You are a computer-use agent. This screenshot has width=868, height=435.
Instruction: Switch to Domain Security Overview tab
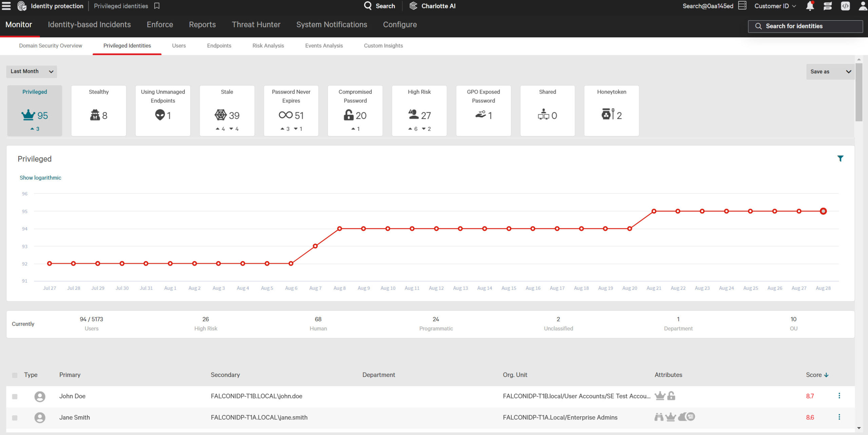(51, 45)
